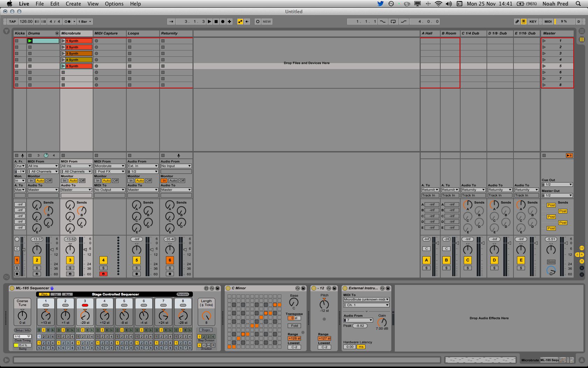588x368 pixels.
Task: Save preset of External Instrument device
Action: [388, 288]
